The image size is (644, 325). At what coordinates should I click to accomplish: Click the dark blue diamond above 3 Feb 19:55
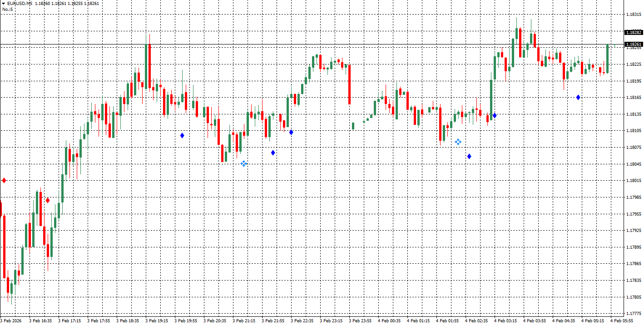pos(182,135)
